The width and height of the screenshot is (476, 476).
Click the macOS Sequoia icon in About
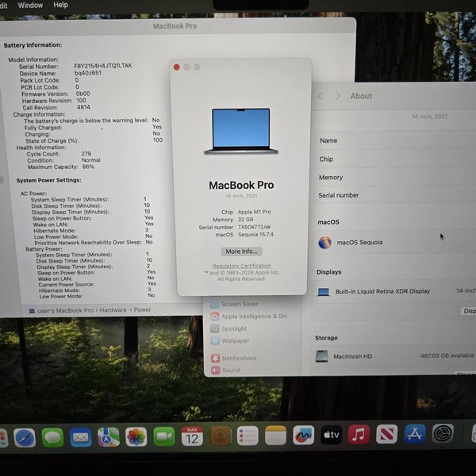point(324,243)
